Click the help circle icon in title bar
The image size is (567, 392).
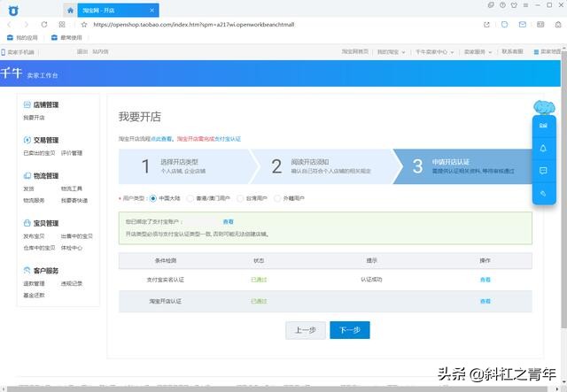point(502,5)
